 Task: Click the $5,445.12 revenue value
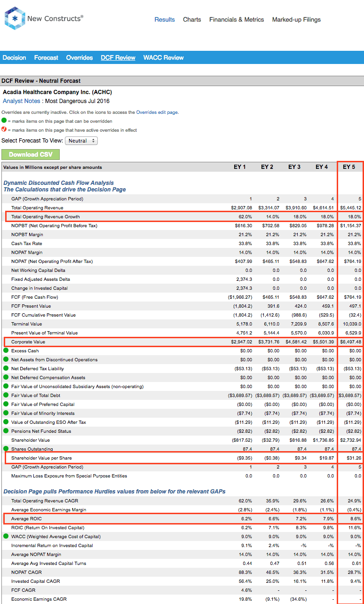350,208
